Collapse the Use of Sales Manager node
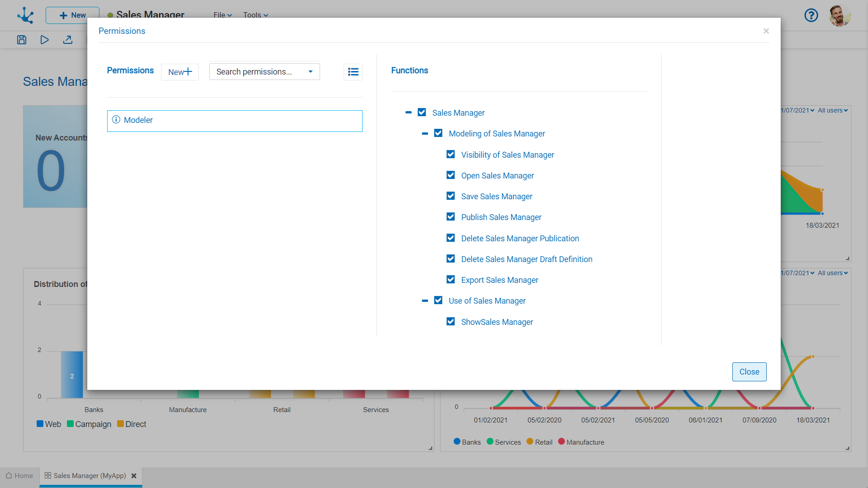 (x=425, y=301)
